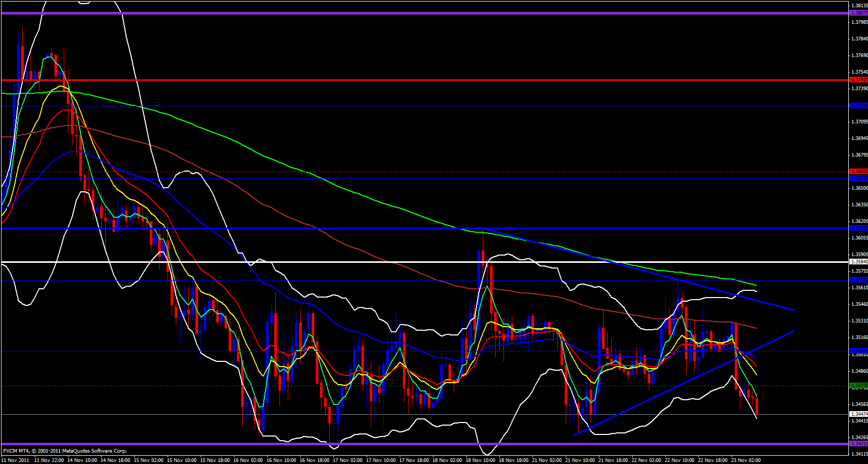Click the blue 1.35040 price level tag
The image size is (868, 464).
(x=858, y=351)
